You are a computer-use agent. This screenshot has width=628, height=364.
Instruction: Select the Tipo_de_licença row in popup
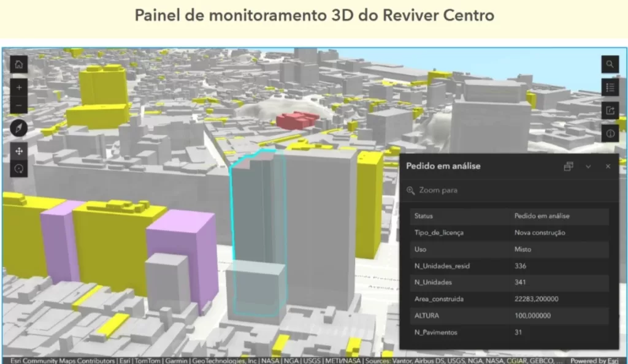click(x=509, y=233)
